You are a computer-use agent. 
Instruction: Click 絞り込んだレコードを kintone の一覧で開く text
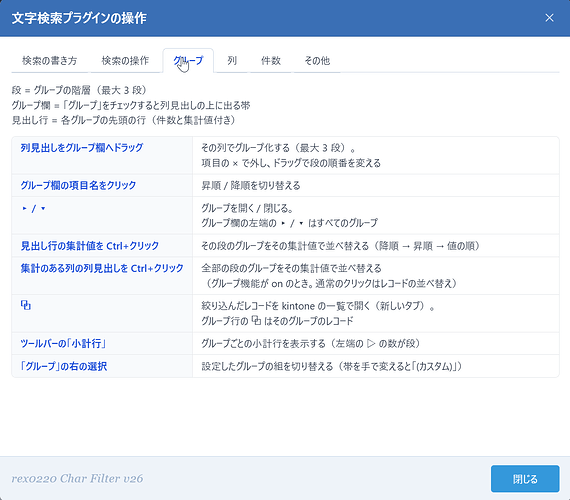(x=318, y=306)
